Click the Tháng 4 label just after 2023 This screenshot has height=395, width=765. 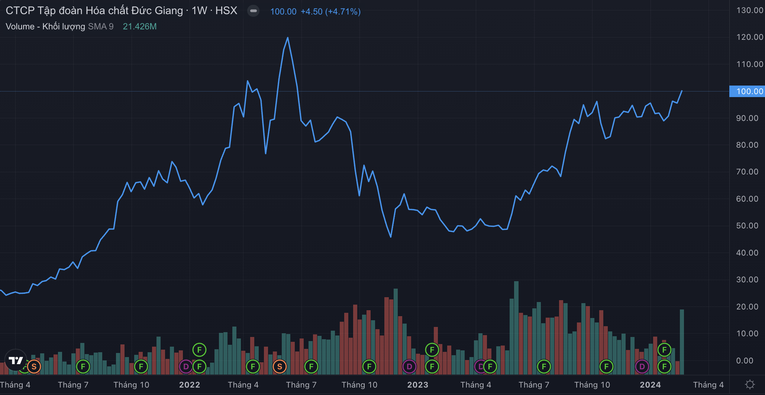pyautogui.click(x=476, y=385)
